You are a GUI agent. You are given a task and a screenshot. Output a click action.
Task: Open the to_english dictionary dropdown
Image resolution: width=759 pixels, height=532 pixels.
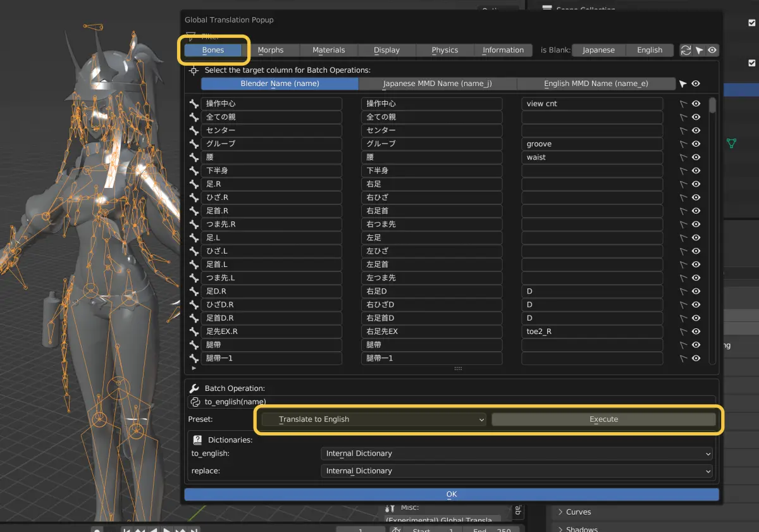coord(517,454)
